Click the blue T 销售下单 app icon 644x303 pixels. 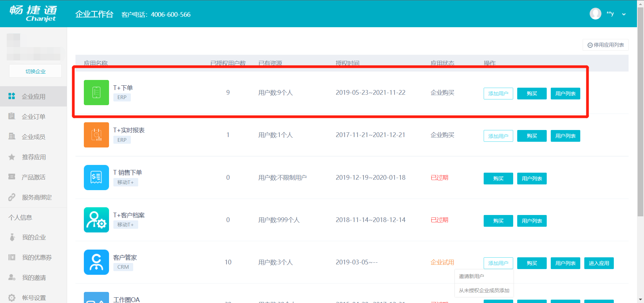click(x=96, y=177)
